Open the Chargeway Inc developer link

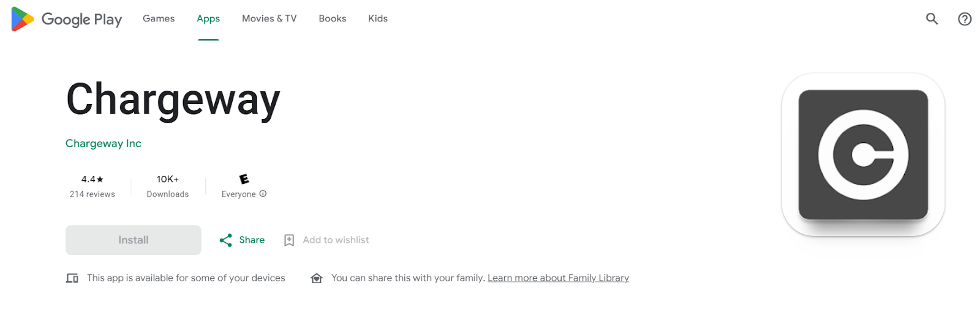pyautogui.click(x=104, y=143)
